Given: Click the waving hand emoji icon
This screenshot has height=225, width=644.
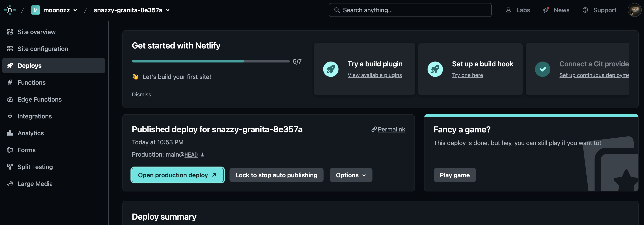Looking at the screenshot, I should pos(135,77).
